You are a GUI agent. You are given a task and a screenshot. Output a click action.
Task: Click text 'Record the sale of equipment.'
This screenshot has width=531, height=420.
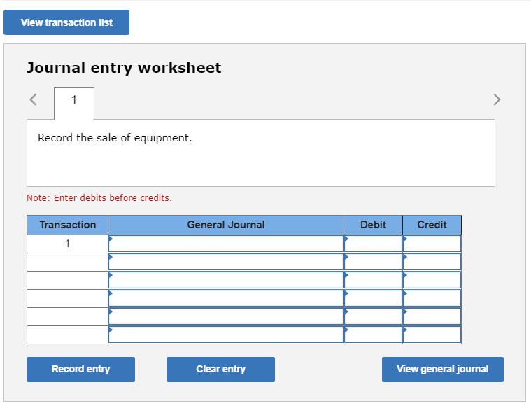[x=115, y=138]
